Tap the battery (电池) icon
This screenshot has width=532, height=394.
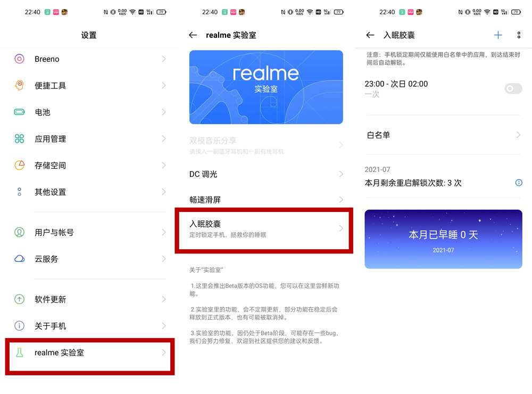tap(20, 112)
